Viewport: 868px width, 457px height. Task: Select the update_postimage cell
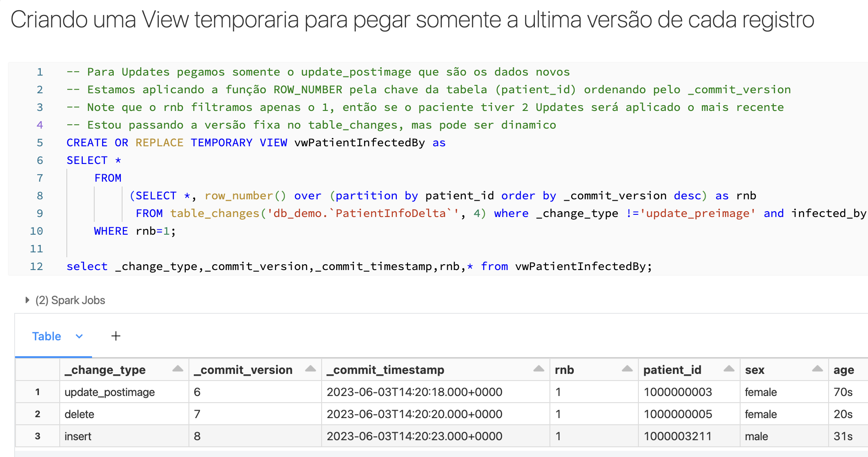click(124, 392)
